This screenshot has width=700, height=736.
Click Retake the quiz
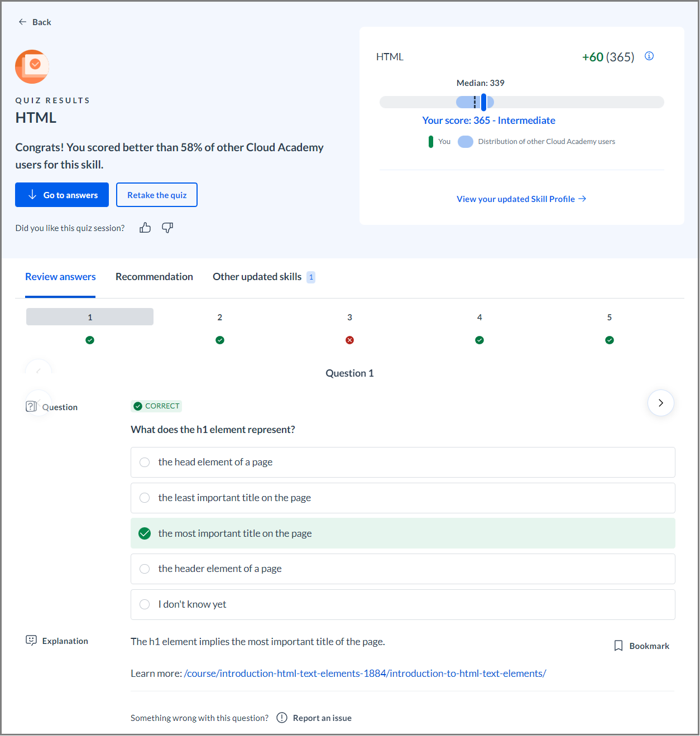(x=157, y=195)
